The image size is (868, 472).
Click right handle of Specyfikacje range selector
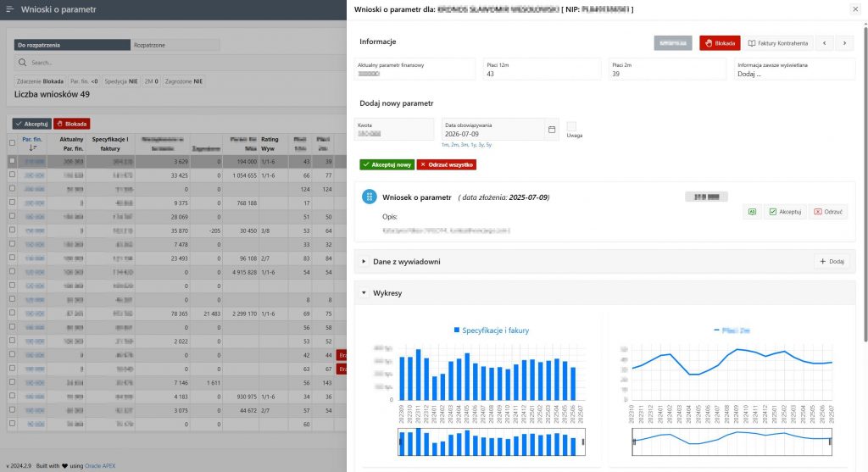pos(583,441)
